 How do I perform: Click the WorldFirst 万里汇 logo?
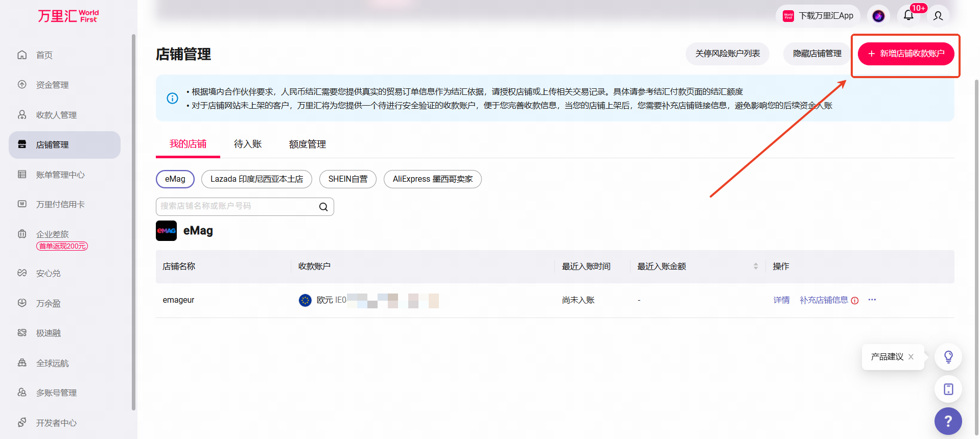68,16
